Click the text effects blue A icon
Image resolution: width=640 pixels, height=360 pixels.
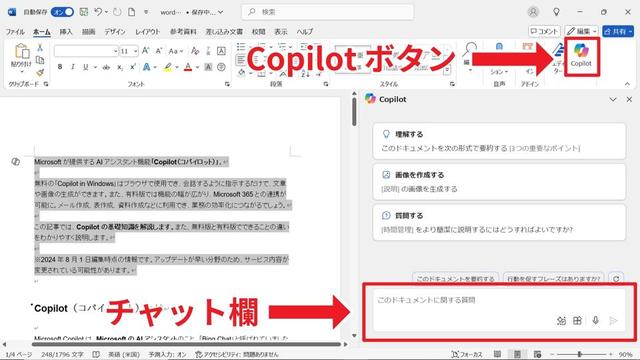[146, 67]
